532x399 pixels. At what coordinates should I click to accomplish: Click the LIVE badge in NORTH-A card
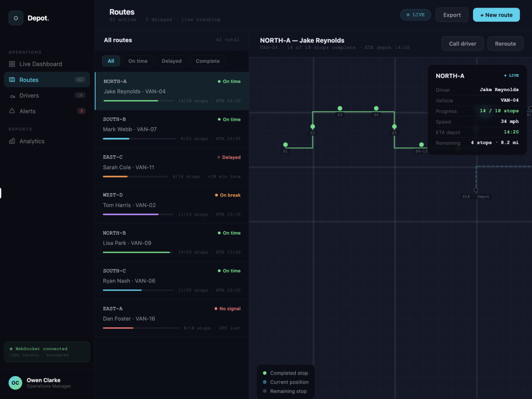tap(511, 76)
